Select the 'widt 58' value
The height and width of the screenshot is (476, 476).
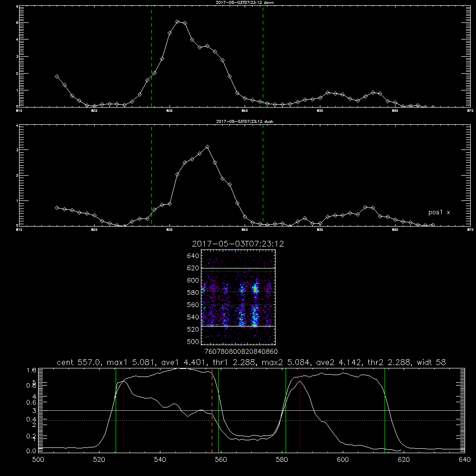[x=431, y=362]
